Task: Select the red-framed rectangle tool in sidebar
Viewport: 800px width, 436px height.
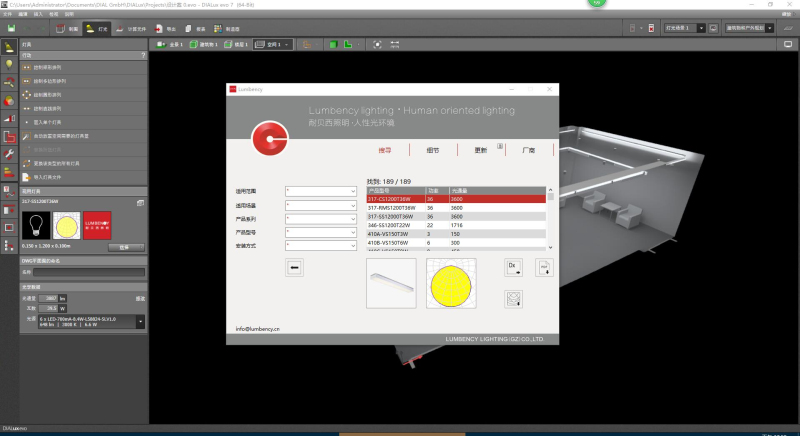Action: pos(9,227)
